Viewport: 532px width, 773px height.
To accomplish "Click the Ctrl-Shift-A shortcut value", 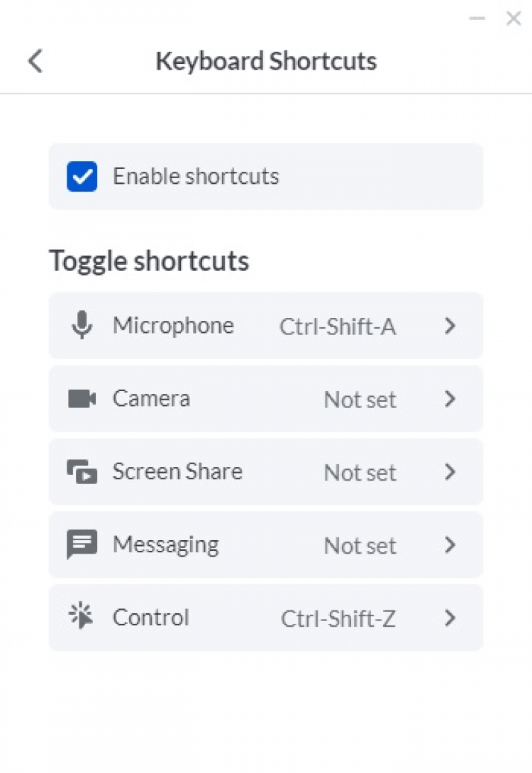I will 338,327.
